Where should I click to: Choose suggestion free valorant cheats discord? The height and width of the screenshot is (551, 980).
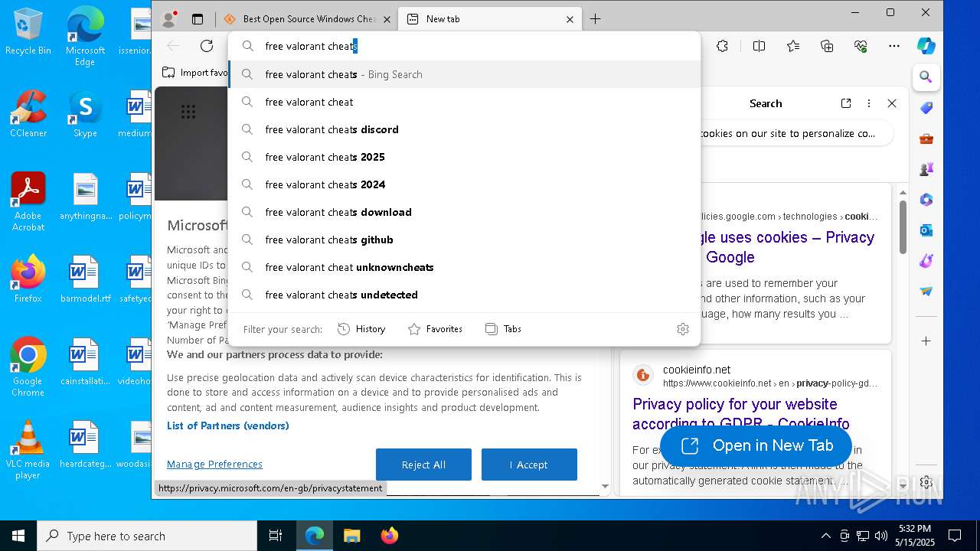coord(465,129)
